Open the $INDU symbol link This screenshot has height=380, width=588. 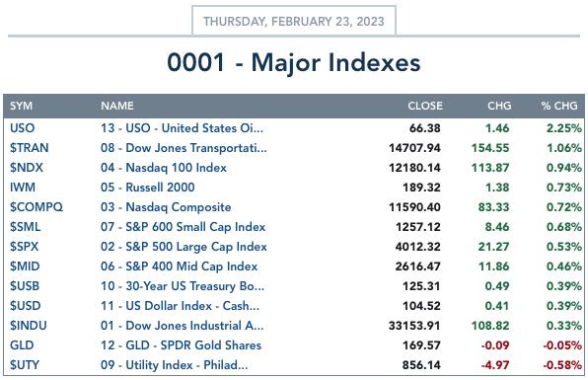29,326
